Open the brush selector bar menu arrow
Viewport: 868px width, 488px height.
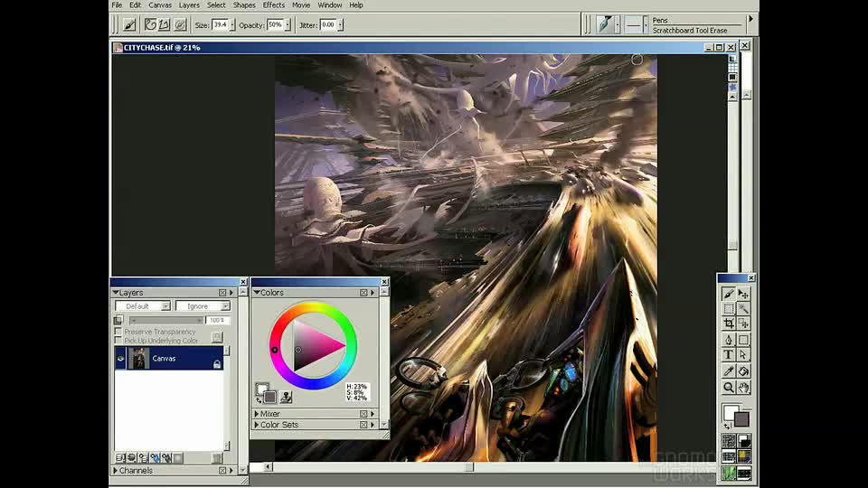click(x=751, y=19)
